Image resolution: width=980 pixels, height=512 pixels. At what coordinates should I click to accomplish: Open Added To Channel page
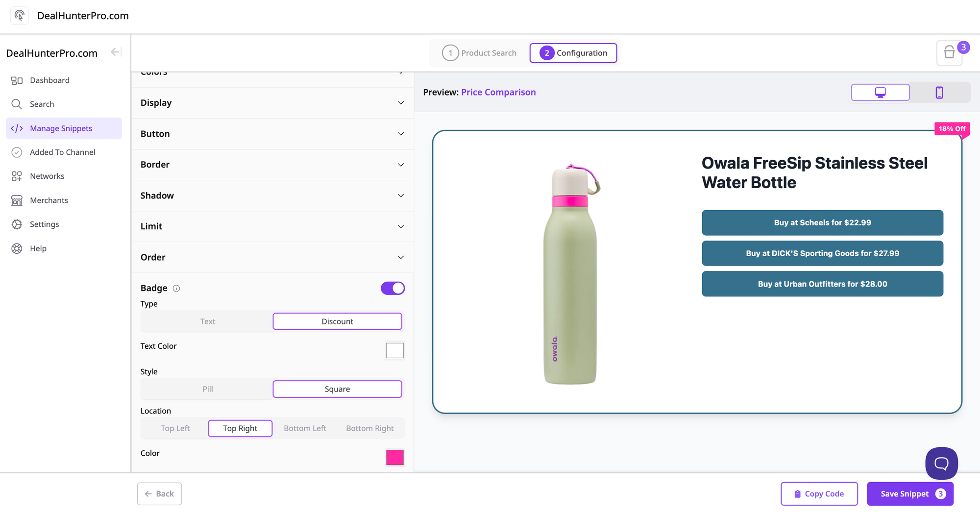[64, 152]
